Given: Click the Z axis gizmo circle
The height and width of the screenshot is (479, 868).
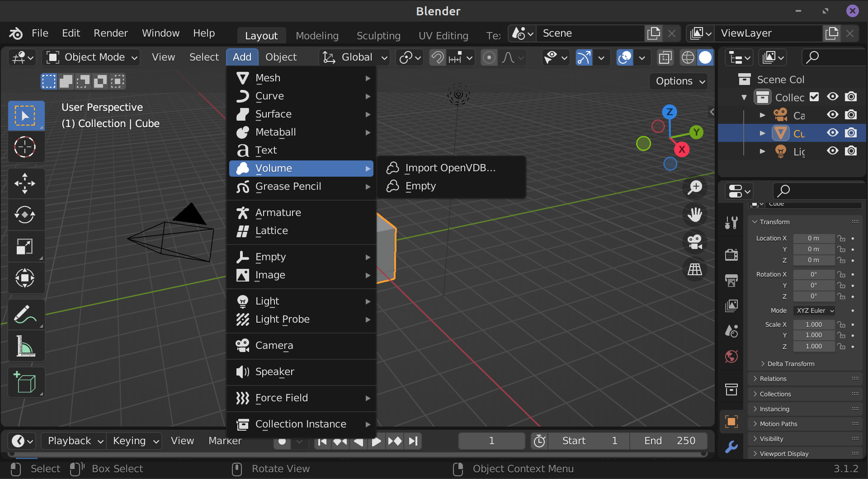Looking at the screenshot, I should [x=670, y=112].
